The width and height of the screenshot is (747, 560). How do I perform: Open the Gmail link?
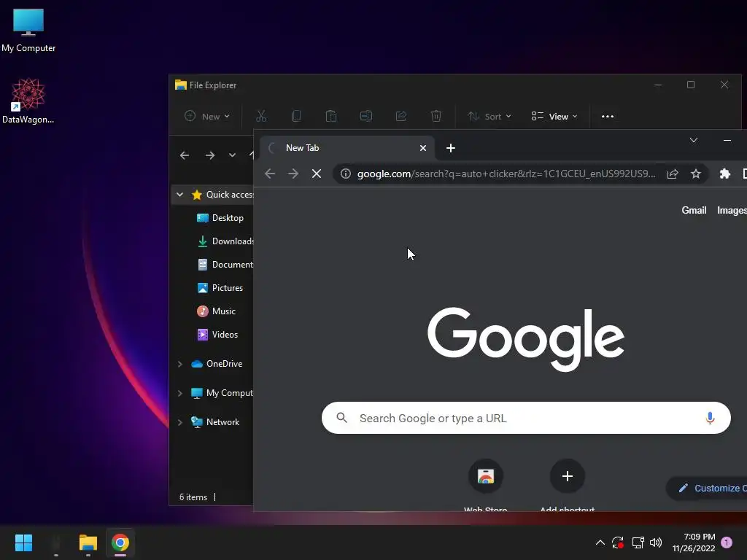694,210
